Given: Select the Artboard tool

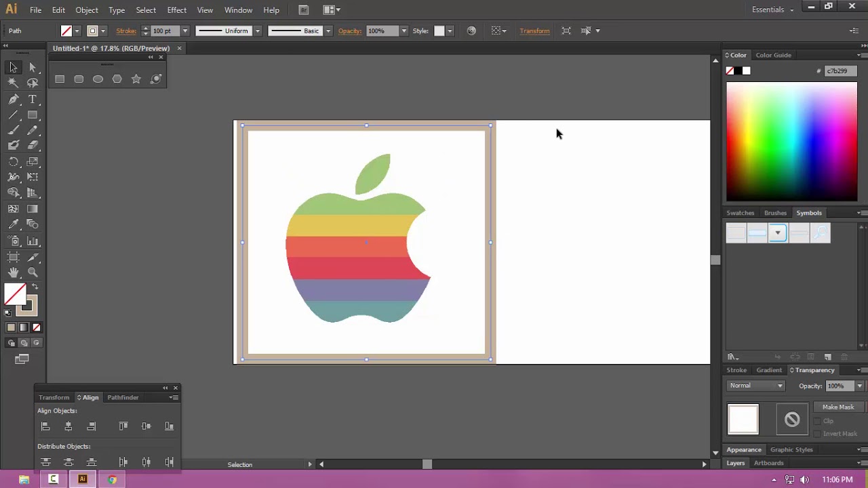Looking at the screenshot, I should pyautogui.click(x=13, y=257).
